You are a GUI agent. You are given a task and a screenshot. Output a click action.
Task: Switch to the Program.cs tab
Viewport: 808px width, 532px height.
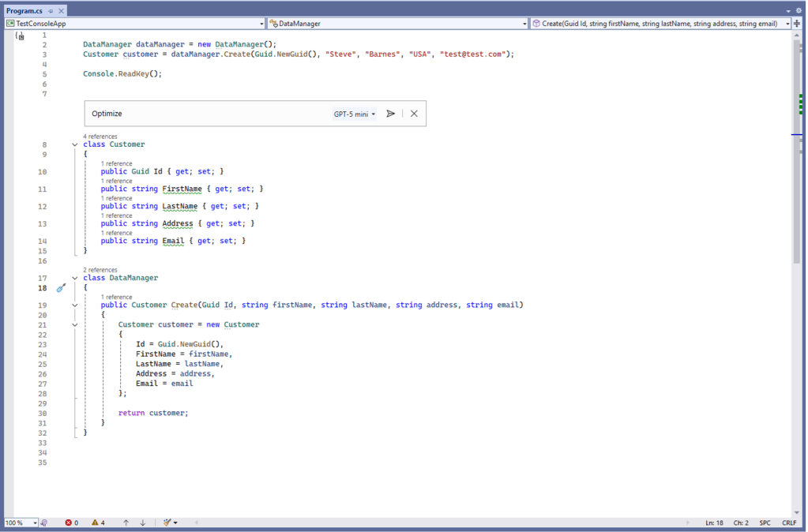24,11
